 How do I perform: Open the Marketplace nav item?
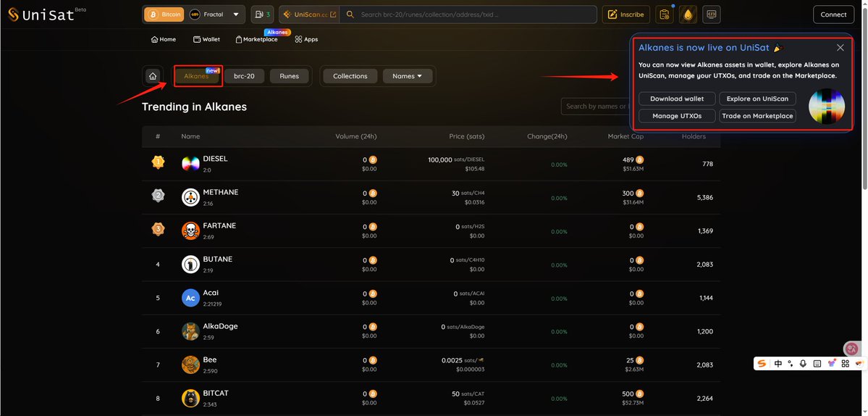[x=257, y=39]
